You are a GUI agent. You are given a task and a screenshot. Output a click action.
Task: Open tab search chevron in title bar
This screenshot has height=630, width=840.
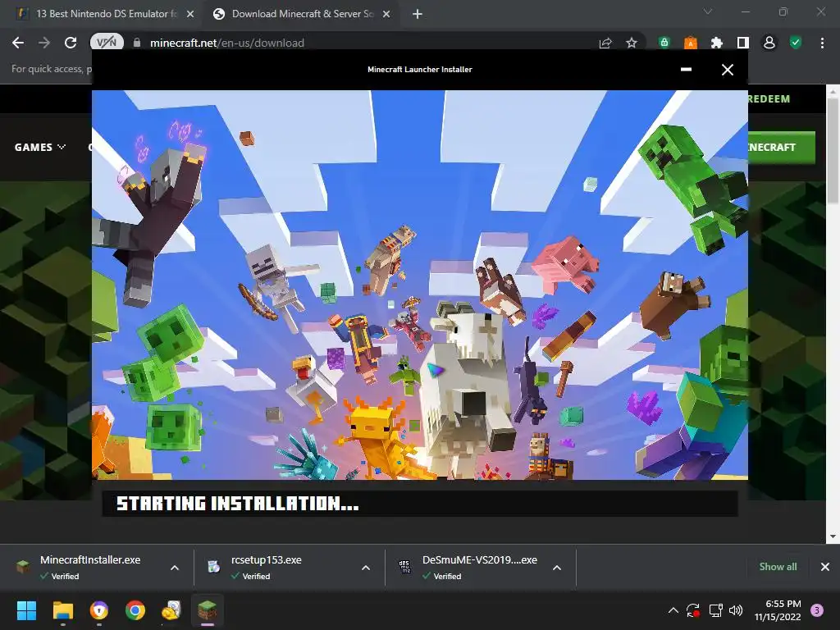click(x=708, y=11)
